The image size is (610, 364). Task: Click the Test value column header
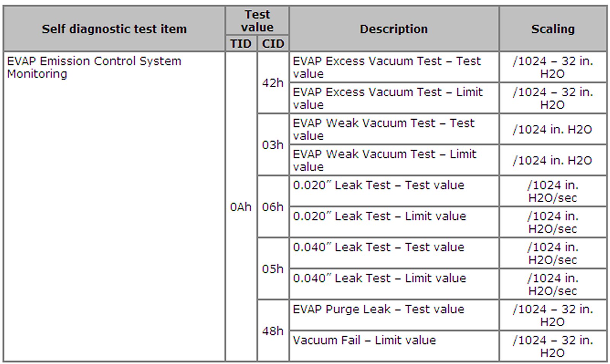(257, 21)
